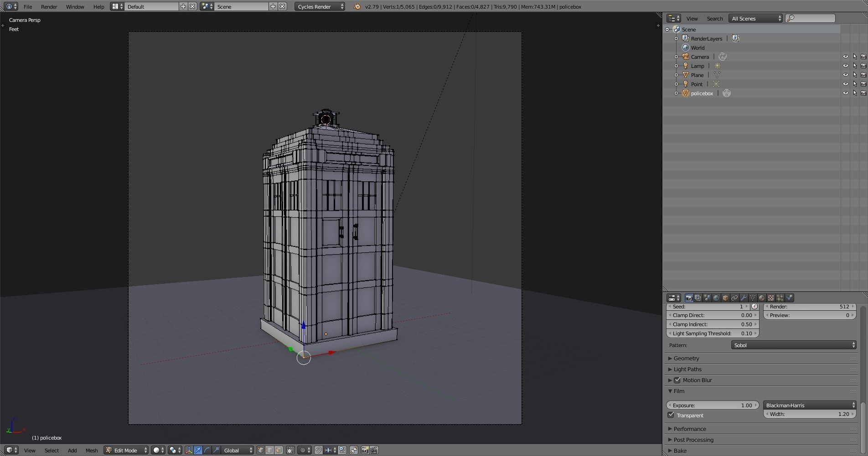Open the Select menu in 3D view header
Viewport: 868px width, 456px height.
52,450
